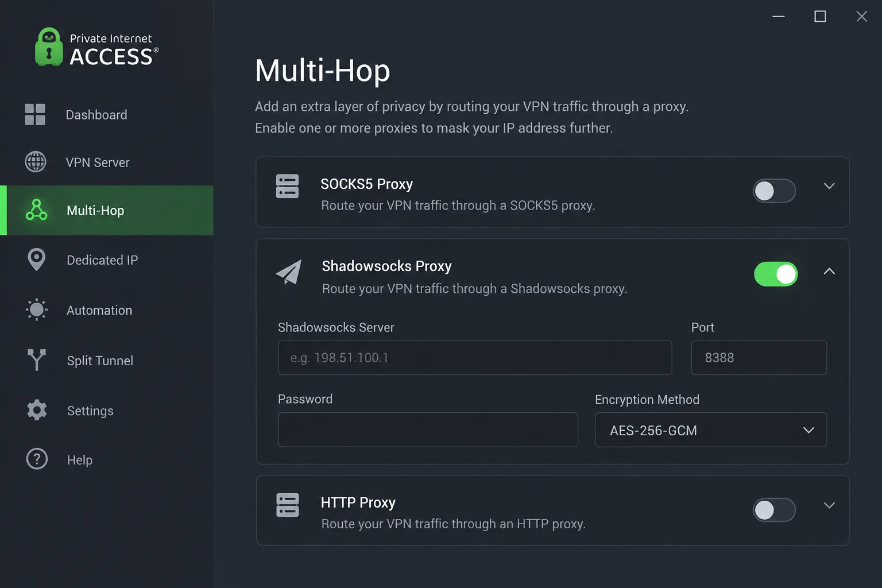Screen dimensions: 882x588
Task: Click the Dashboard grid icon
Action: [35, 114]
